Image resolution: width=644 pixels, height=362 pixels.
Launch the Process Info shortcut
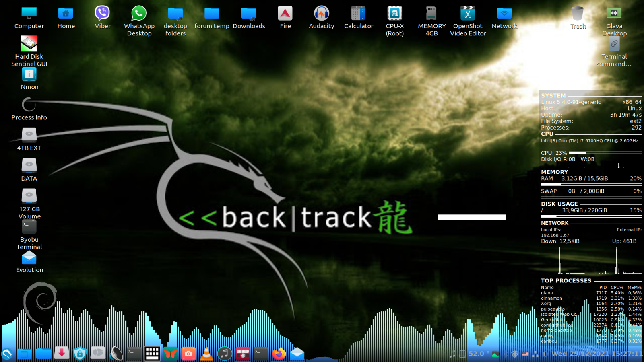29,109
